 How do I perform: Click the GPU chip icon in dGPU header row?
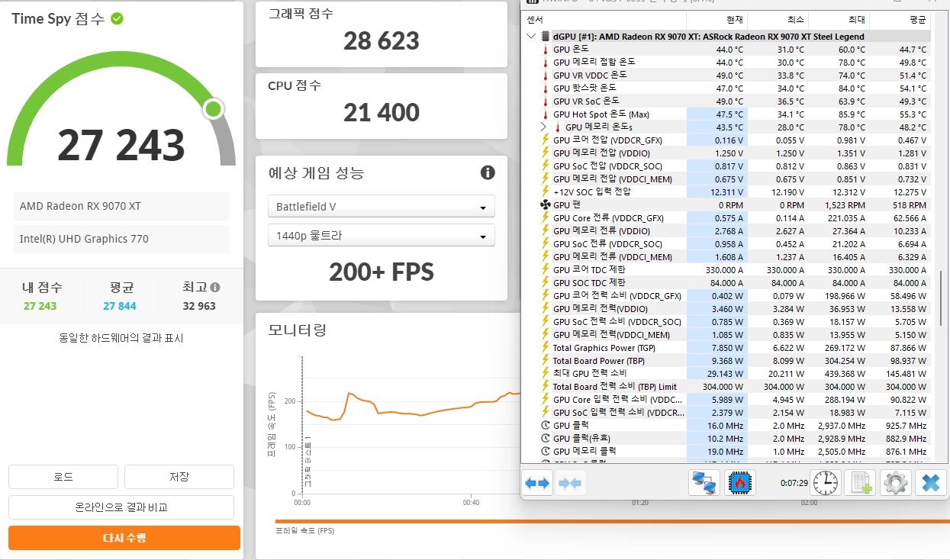tap(546, 36)
